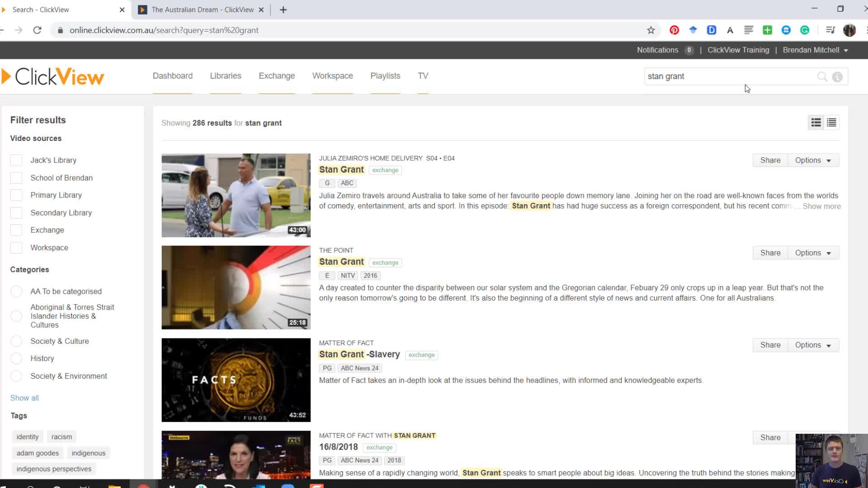This screenshot has width=868, height=488.
Task: Open the media control icon in the toolbar
Action: [830, 30]
